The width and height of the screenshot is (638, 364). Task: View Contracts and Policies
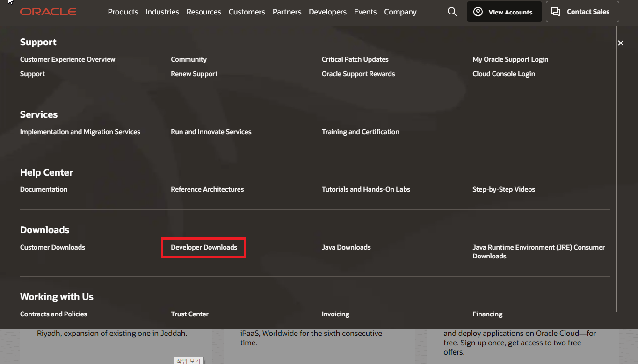click(53, 314)
